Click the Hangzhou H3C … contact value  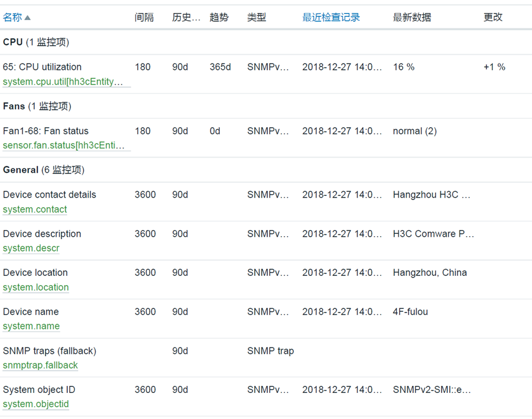432,195
